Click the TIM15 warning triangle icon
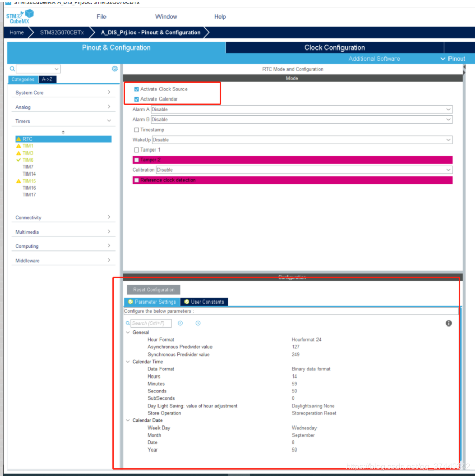475x476 pixels. point(19,181)
